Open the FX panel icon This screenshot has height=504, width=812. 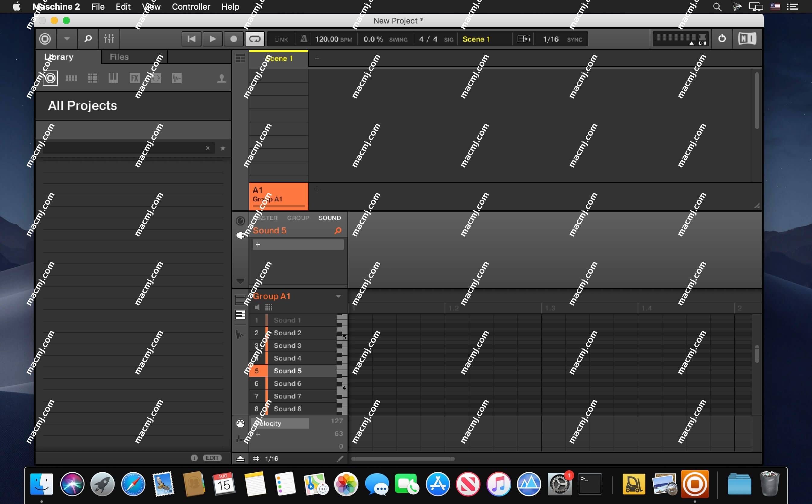[x=134, y=78]
